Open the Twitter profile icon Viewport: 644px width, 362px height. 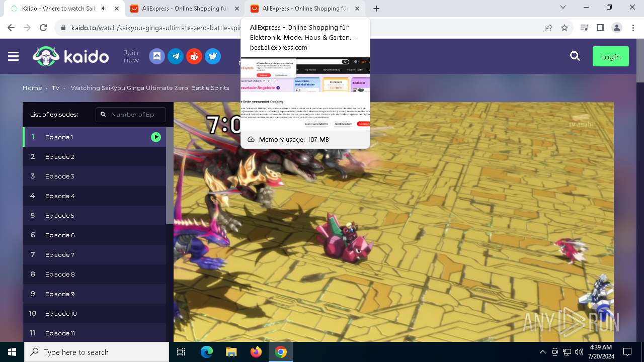coord(213,56)
